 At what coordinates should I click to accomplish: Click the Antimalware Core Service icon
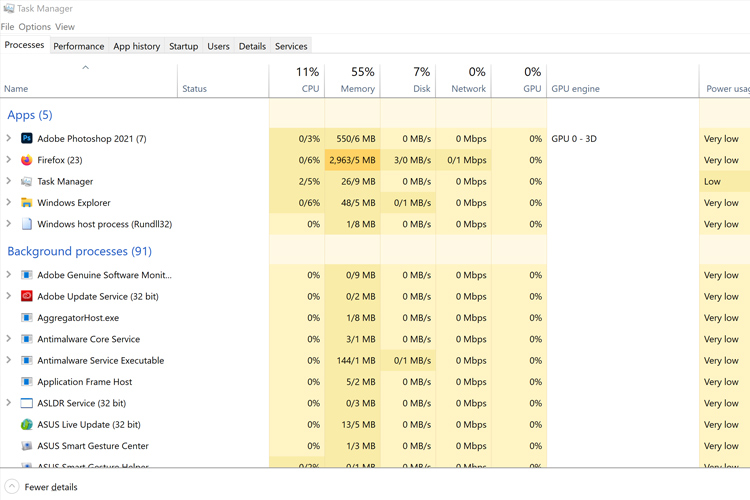(27, 339)
